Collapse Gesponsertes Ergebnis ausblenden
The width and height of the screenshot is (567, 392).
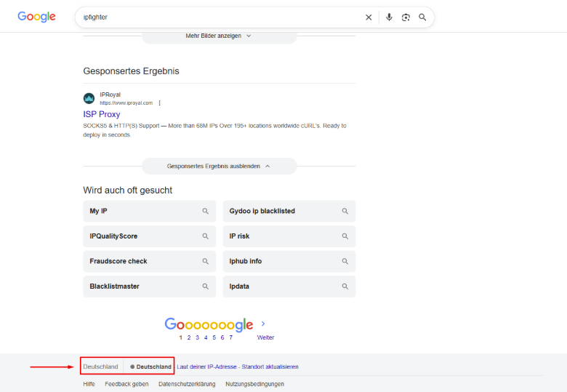pyautogui.click(x=219, y=167)
